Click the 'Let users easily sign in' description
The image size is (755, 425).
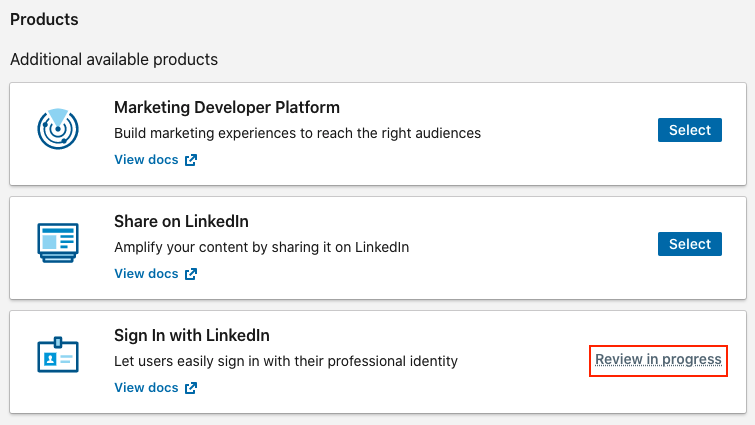(x=286, y=361)
